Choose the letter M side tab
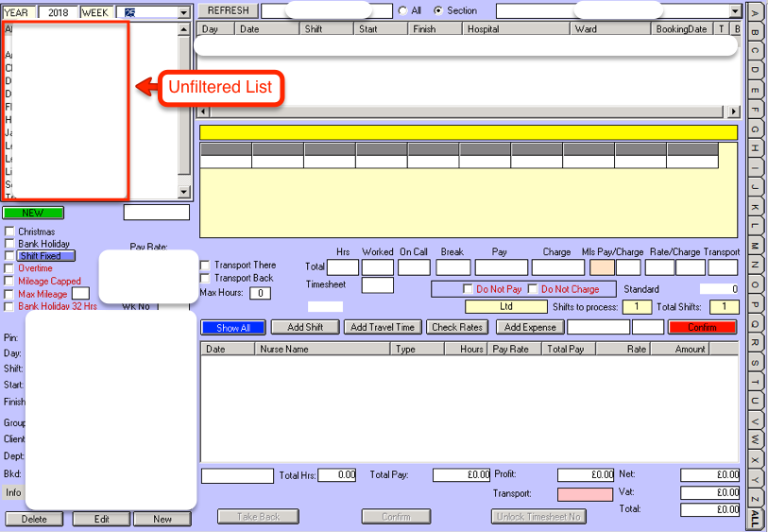Screen dimensions: 768x532 coord(756,246)
